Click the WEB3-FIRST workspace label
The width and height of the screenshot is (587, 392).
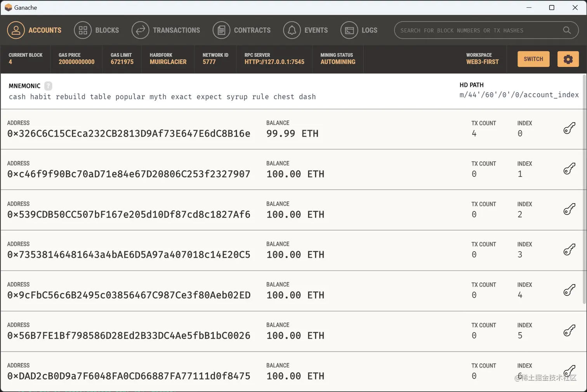(x=483, y=61)
